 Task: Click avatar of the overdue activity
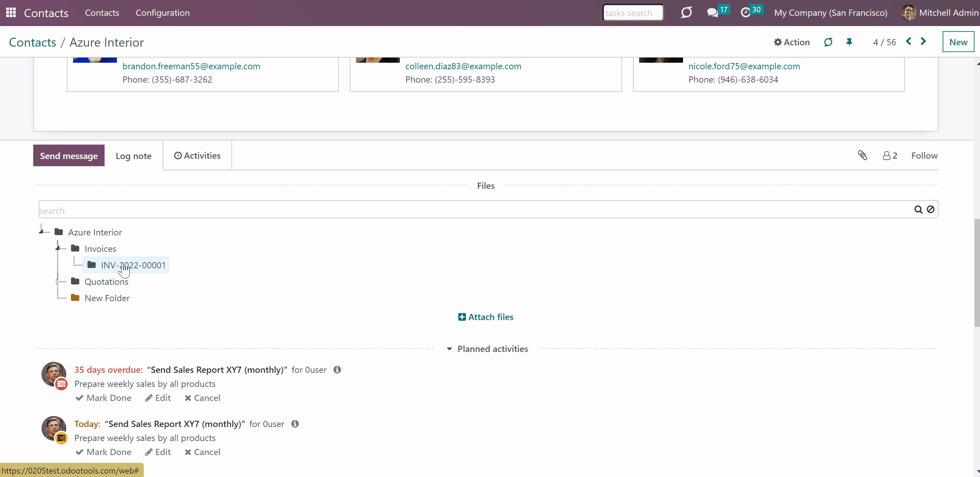point(53,375)
